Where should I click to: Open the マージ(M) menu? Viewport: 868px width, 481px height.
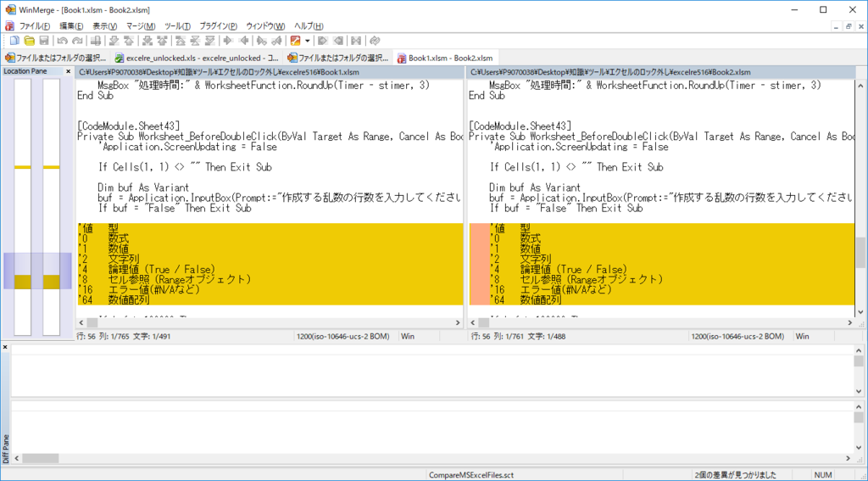pyautogui.click(x=141, y=26)
